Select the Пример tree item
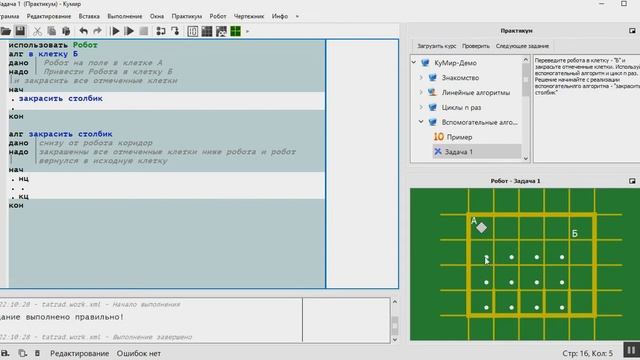The width and height of the screenshot is (640, 360). pyautogui.click(x=459, y=137)
